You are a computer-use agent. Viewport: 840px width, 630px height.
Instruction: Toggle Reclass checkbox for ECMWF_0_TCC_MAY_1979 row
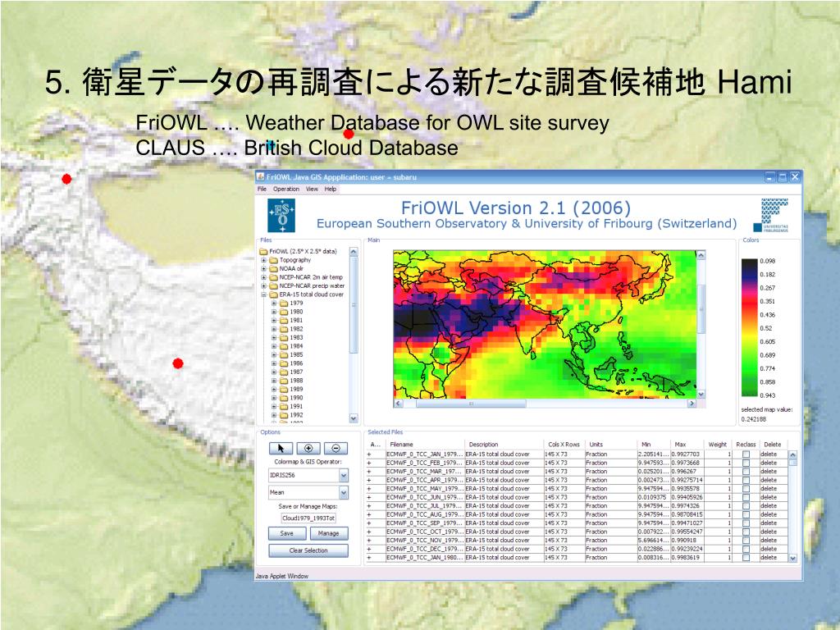(x=746, y=489)
